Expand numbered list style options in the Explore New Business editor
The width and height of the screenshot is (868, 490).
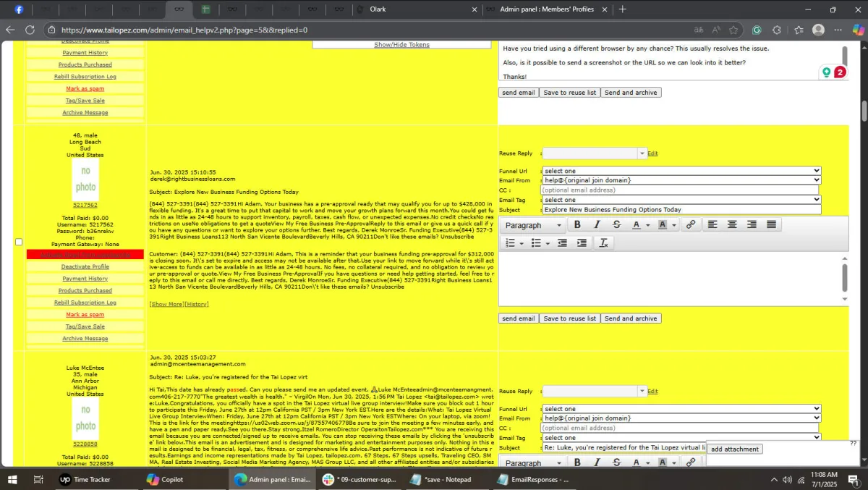[x=521, y=243]
